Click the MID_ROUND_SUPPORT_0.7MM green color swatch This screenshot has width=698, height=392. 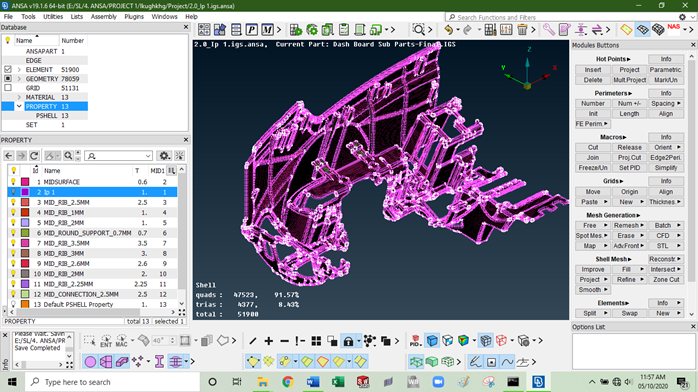tap(25, 233)
